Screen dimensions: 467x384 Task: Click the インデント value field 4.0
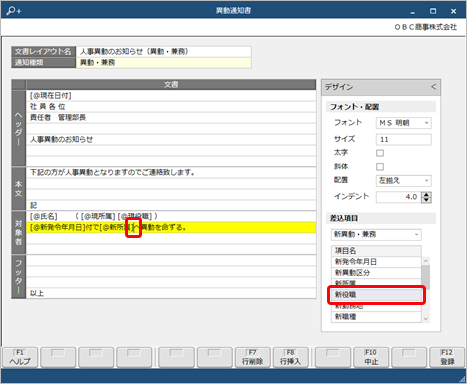[399, 197]
